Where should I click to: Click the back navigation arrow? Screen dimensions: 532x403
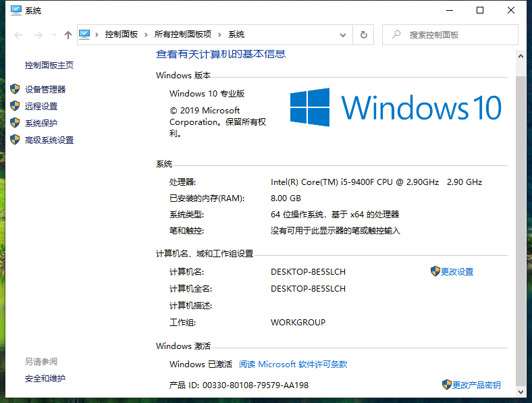[18, 35]
